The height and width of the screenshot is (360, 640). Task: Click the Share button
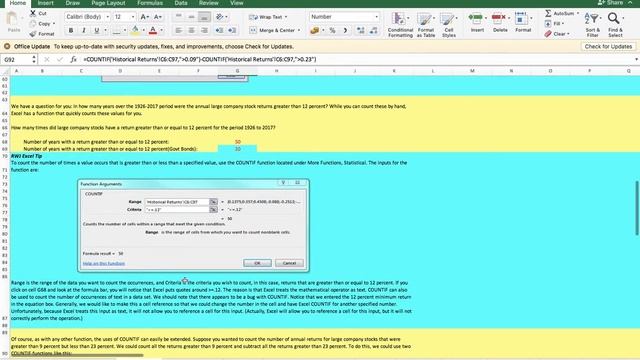pos(611,3)
